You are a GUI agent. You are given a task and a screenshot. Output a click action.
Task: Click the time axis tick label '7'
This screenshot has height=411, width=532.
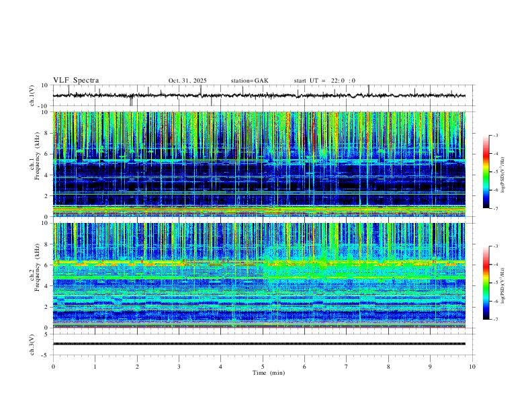tap(347, 367)
